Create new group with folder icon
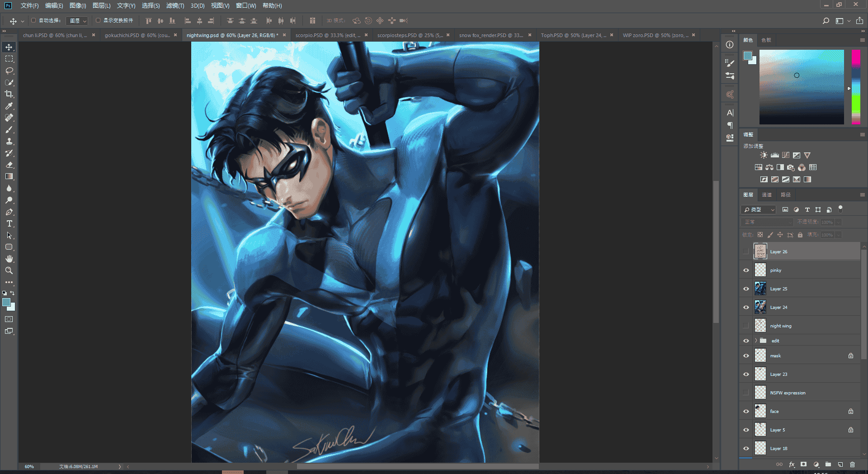This screenshot has height=474, width=868. click(x=828, y=465)
